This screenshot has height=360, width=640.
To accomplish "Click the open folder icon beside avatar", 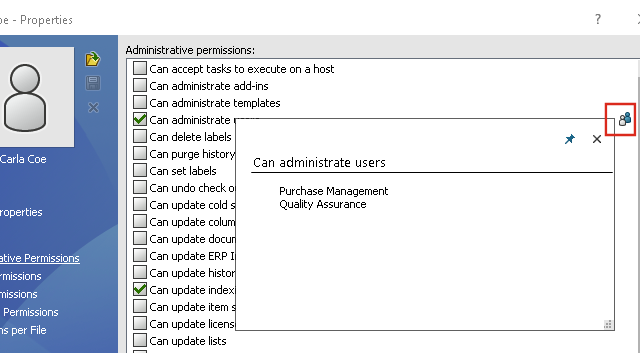I will (93, 59).
